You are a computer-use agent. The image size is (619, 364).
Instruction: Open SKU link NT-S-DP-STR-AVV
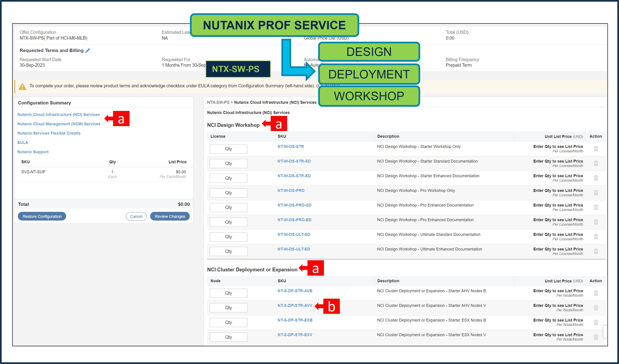295,306
